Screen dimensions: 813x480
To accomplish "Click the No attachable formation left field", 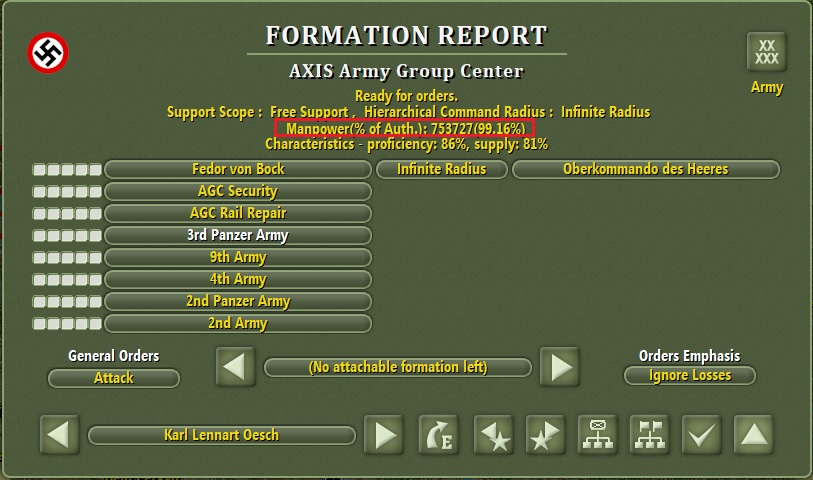I will [398, 367].
